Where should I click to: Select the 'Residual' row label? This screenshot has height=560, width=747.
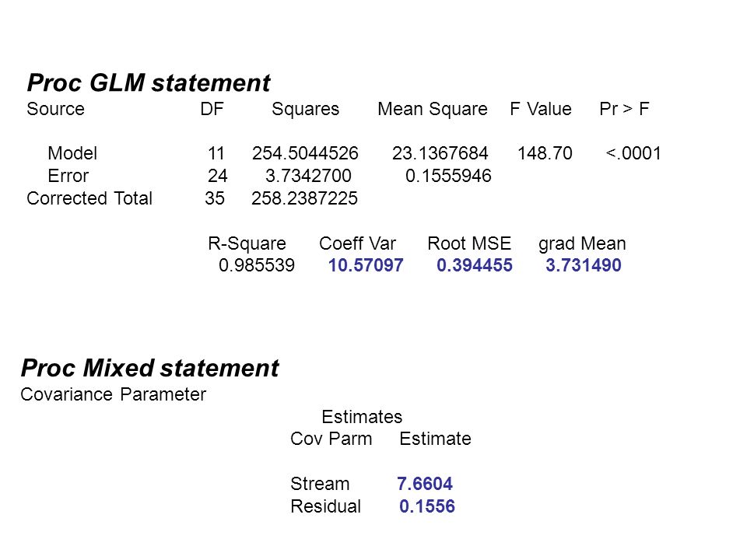[326, 506]
